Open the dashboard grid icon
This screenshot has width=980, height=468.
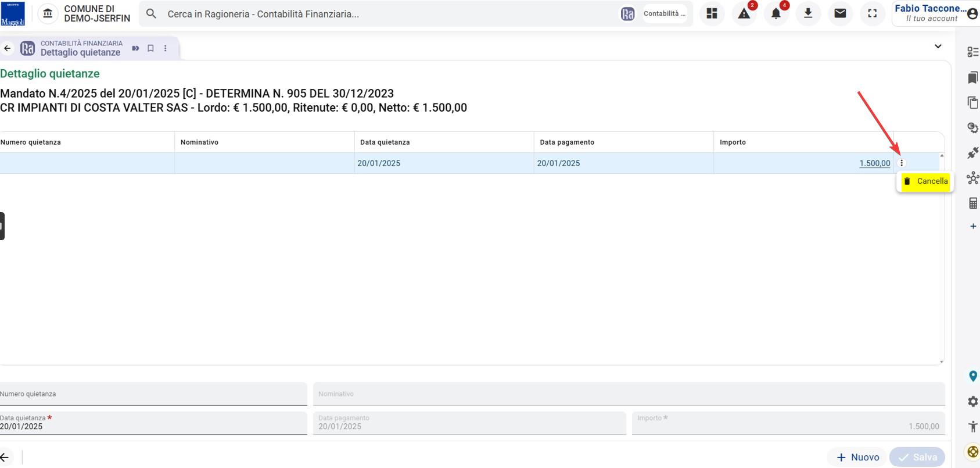pos(712,13)
